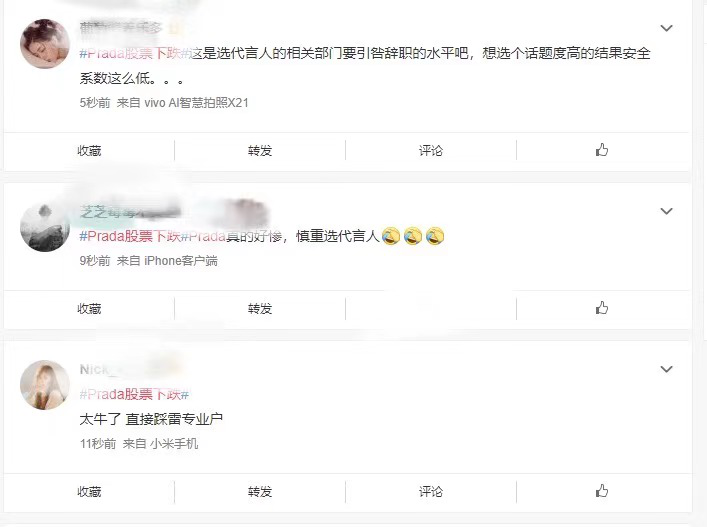Expand options chevron on first post
Screen dimensions: 707x527
[x=666, y=28]
